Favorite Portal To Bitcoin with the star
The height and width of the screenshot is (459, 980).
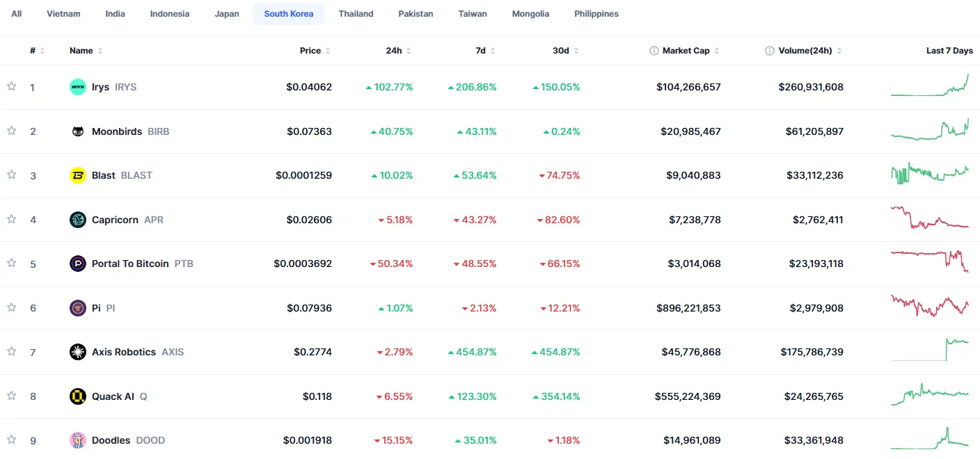coord(11,263)
